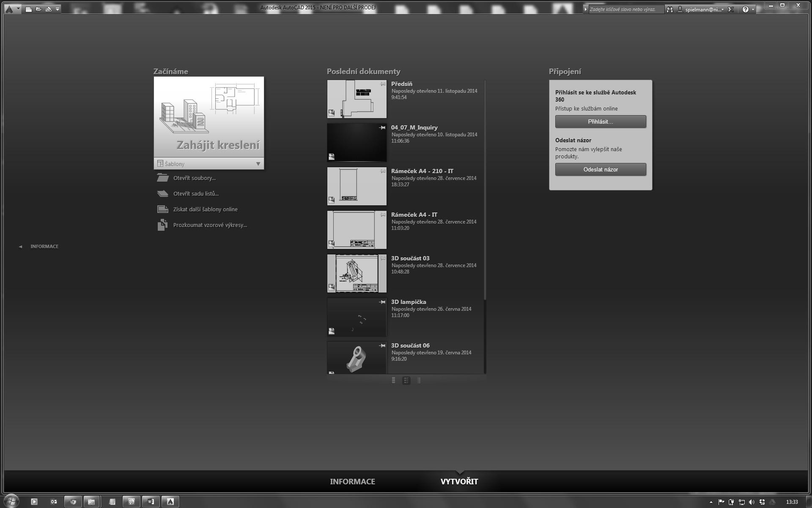Click the Help question mark icon

pyautogui.click(x=745, y=9)
